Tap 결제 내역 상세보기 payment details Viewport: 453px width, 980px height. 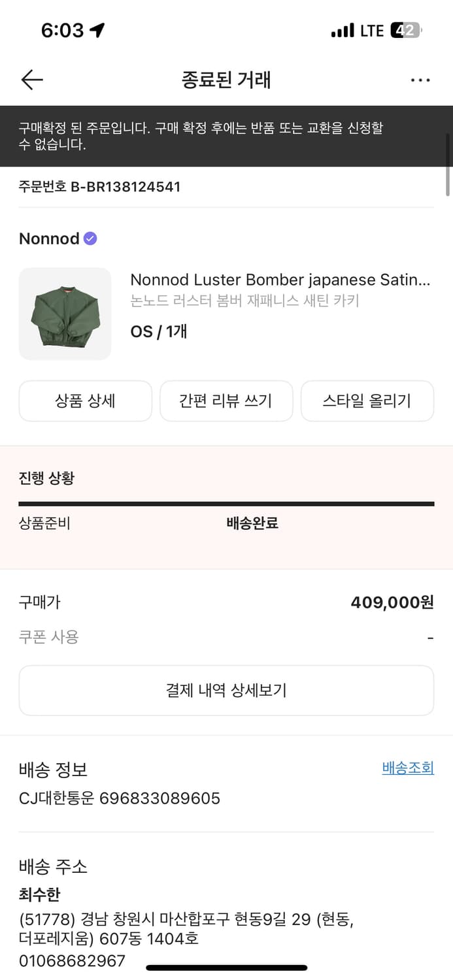pyautogui.click(x=226, y=690)
